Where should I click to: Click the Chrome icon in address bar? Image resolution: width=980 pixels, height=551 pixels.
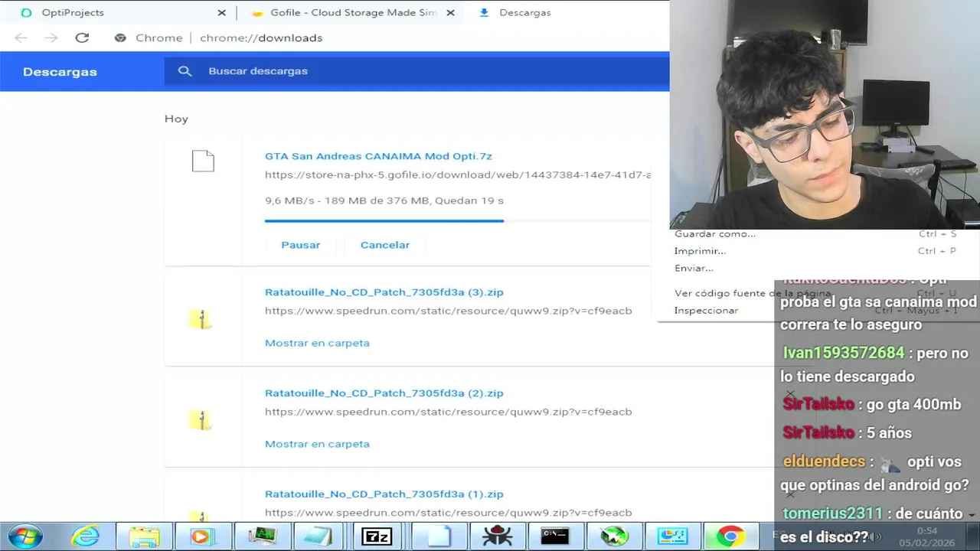click(120, 37)
